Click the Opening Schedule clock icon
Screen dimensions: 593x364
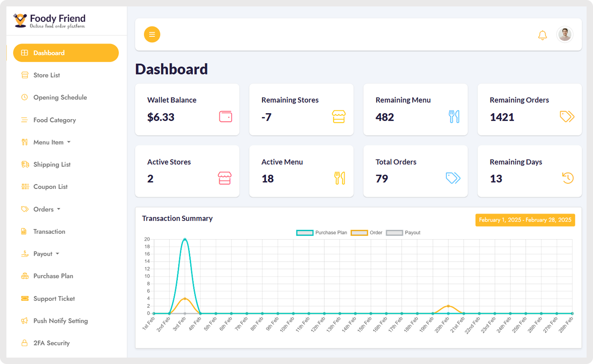(24, 97)
